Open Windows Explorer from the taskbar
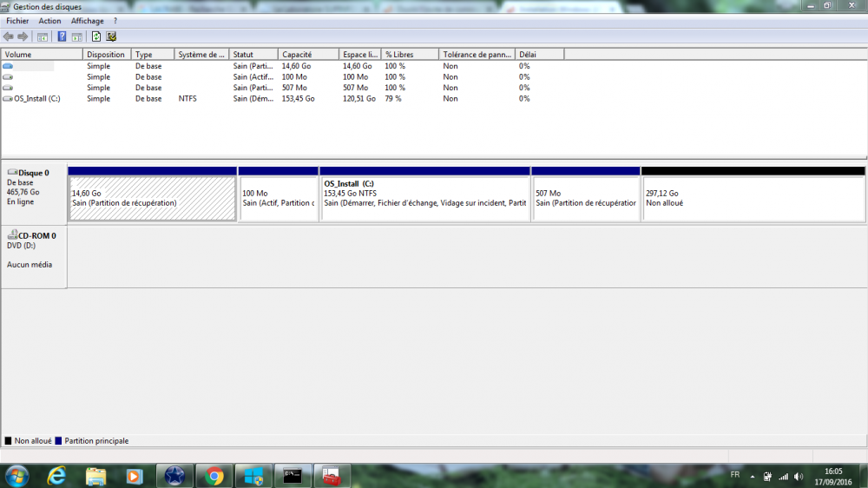 [95, 476]
